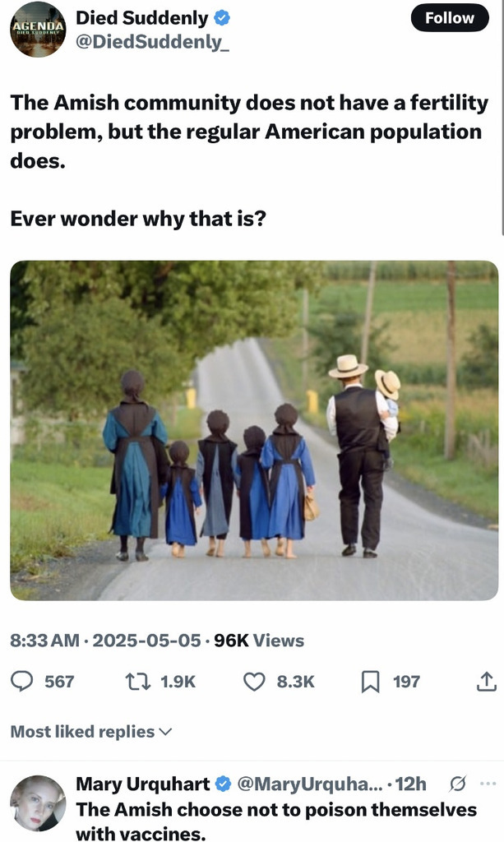Click Mary Urquhart's blue verified checkmark
Viewport: 504px width, 842px height.
tap(223, 784)
